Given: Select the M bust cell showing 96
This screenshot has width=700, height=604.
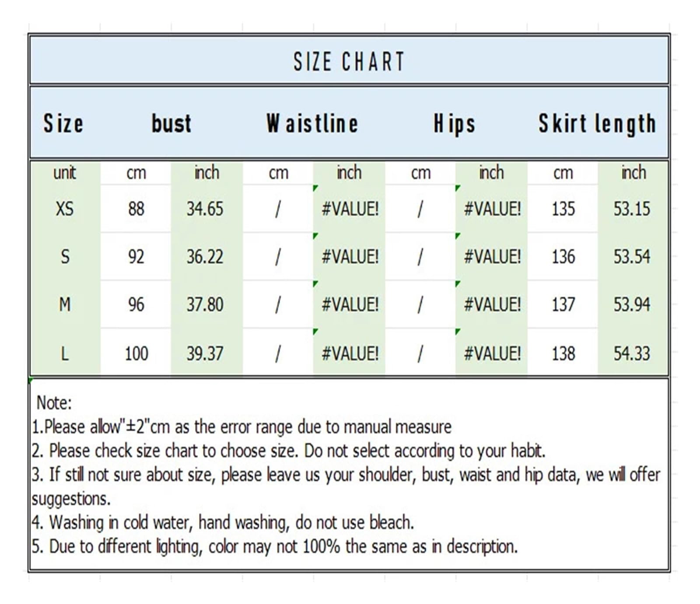Looking at the screenshot, I should tap(136, 304).
